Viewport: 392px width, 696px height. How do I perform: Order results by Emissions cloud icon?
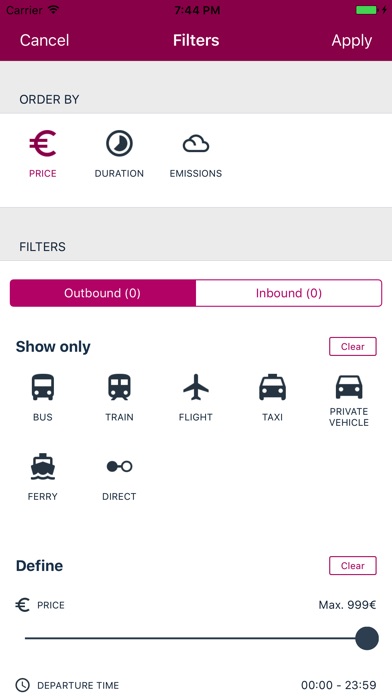tap(196, 144)
